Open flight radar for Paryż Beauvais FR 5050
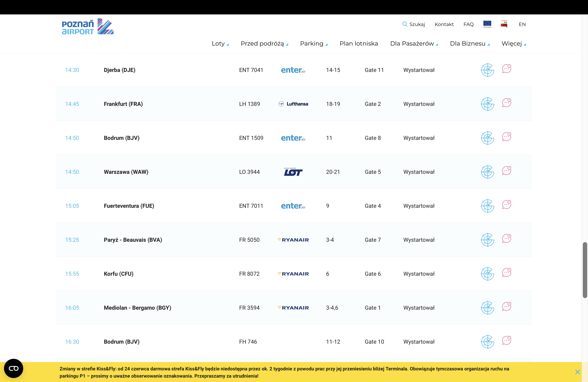Screen dimensions: 588x382 pyautogui.click(x=487, y=240)
